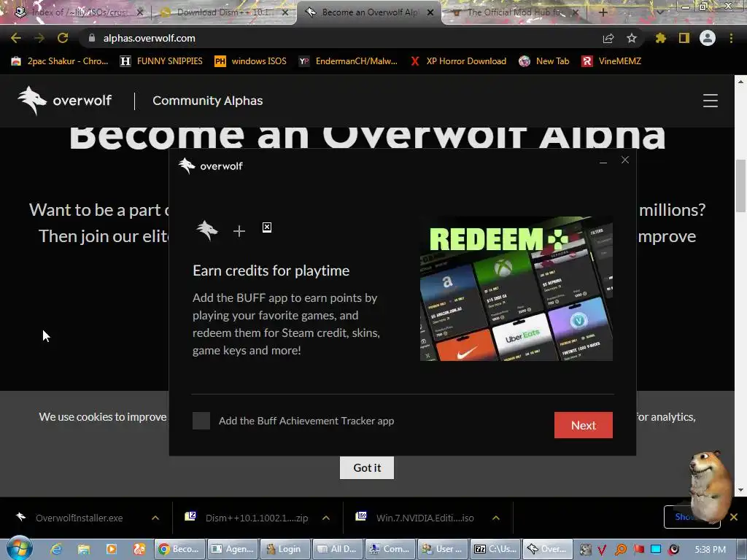Open Action Center flag tray icon
The width and height of the screenshot is (747, 560).
click(x=638, y=550)
